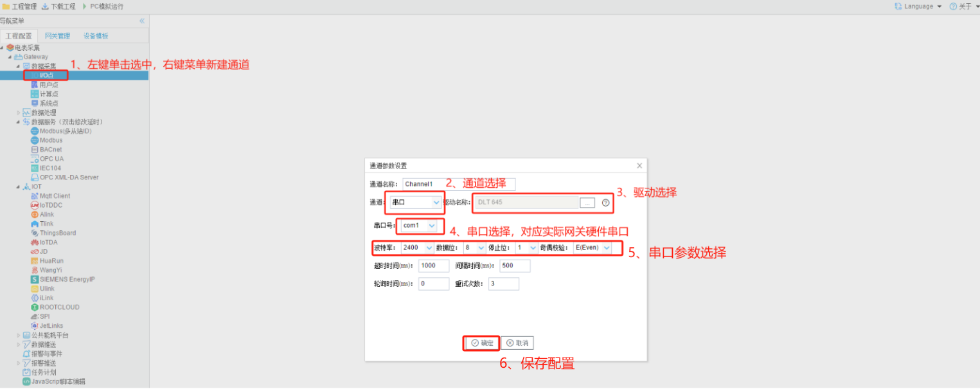Click the SIEMENS EnergyIP icon

[35, 280]
